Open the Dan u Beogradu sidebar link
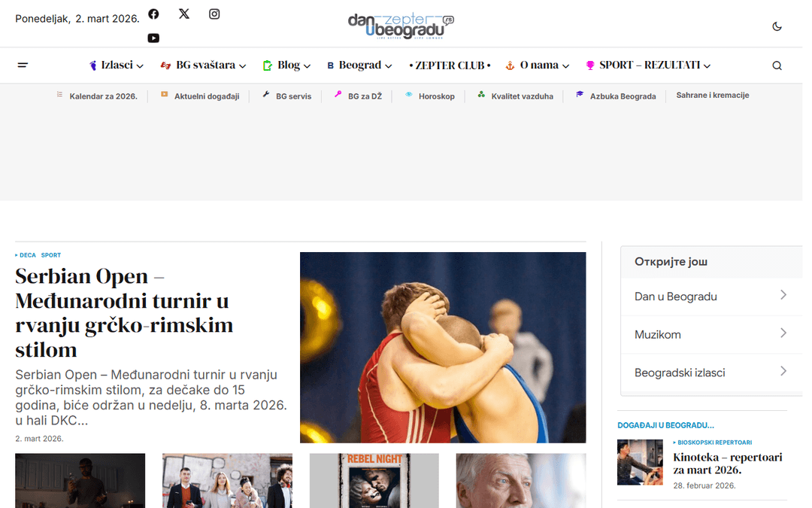The height and width of the screenshot is (508, 812). click(x=676, y=297)
